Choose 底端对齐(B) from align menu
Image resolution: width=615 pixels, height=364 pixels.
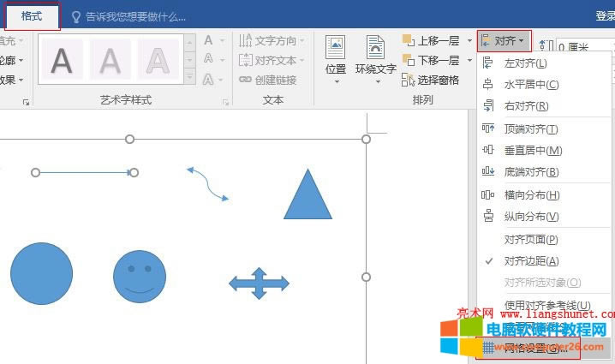545,172
